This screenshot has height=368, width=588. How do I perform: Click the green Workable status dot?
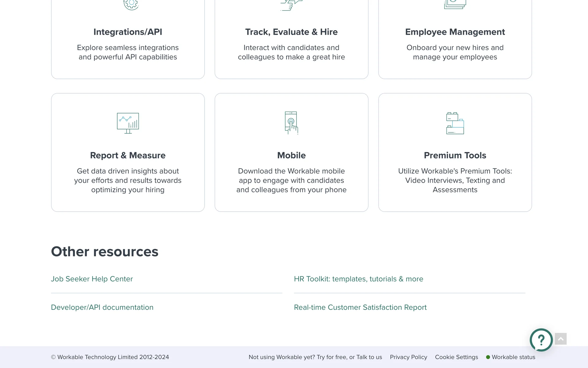pyautogui.click(x=488, y=357)
